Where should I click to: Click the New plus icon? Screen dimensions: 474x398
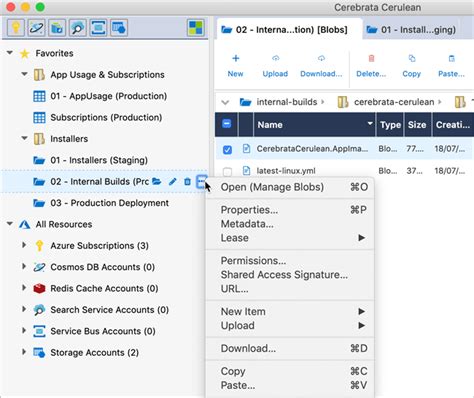coord(236,58)
